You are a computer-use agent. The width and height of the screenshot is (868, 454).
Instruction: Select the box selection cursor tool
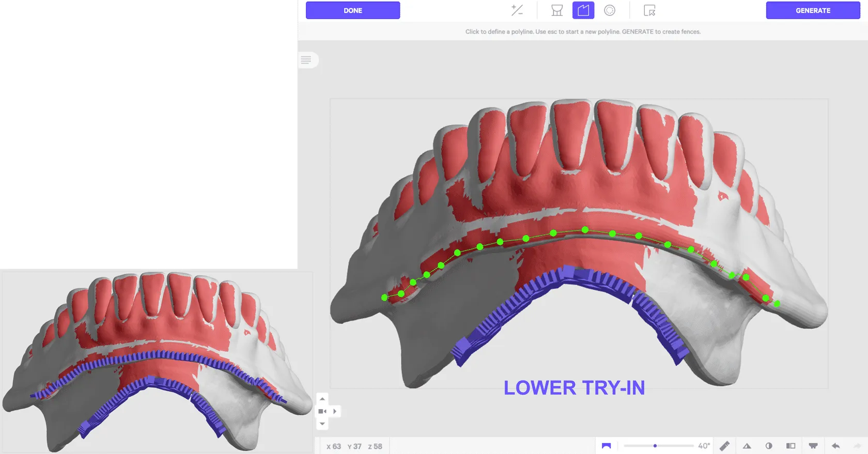pyautogui.click(x=649, y=10)
